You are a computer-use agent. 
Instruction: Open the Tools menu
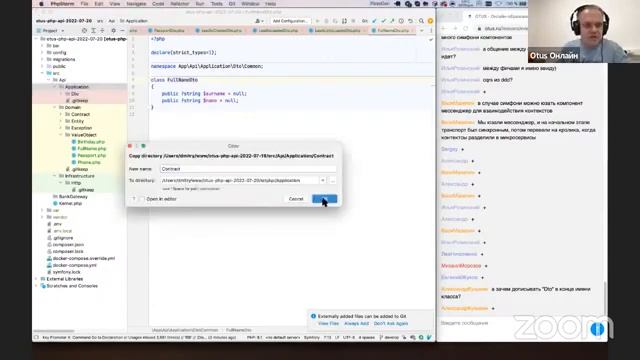[216, 4]
